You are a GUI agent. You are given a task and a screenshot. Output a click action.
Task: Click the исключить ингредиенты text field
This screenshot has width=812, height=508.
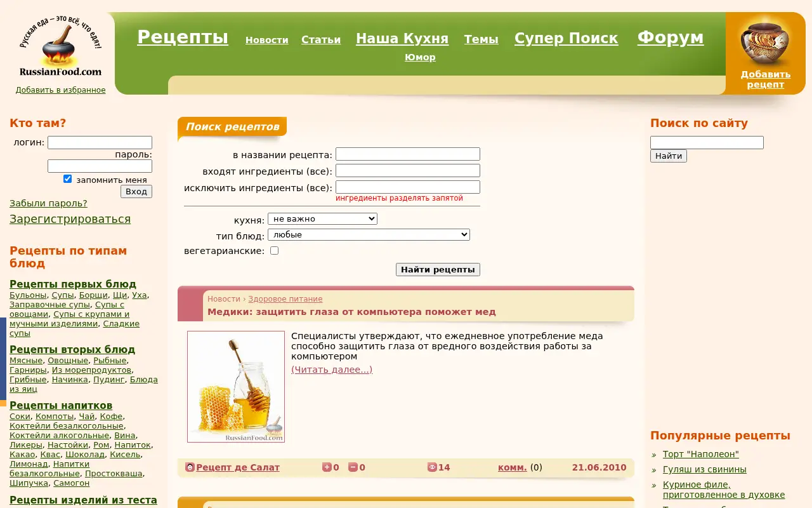coord(408,187)
